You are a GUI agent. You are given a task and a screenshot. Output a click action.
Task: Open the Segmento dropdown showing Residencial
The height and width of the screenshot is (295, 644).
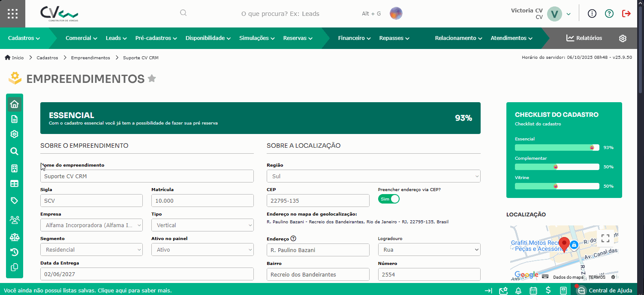point(91,249)
